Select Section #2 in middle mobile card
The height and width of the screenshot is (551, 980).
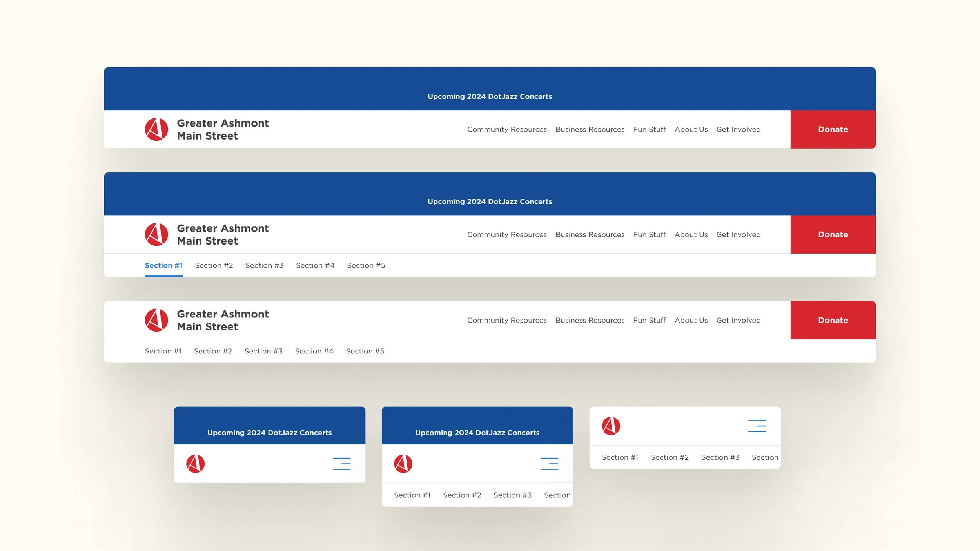(462, 495)
